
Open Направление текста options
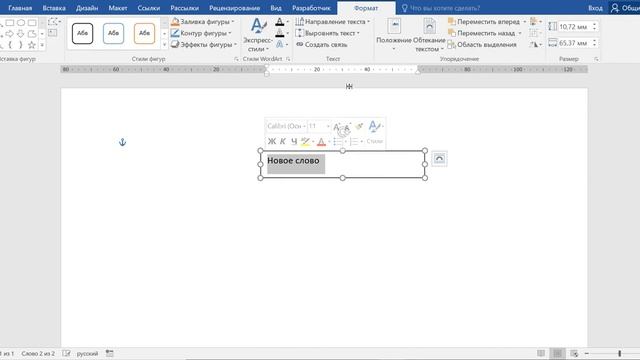[x=332, y=22]
